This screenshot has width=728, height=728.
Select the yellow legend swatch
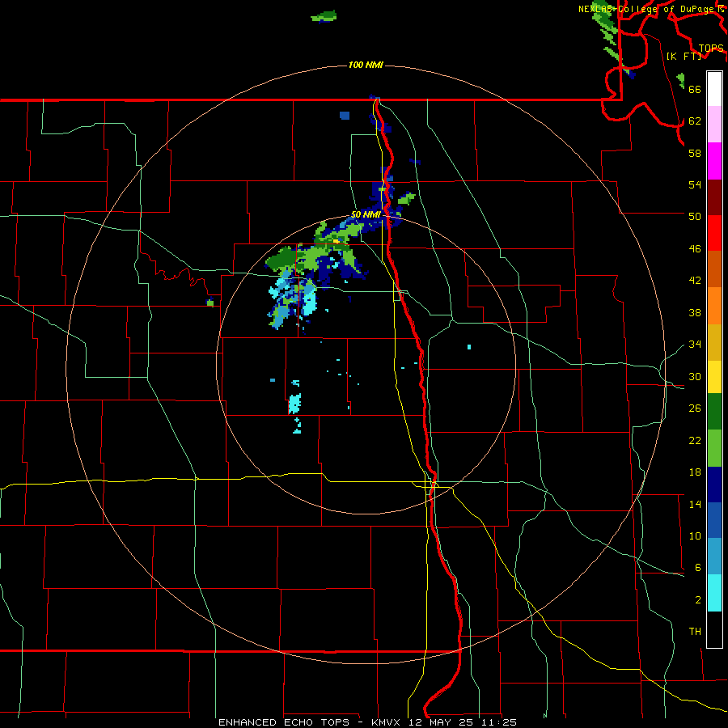714,377
